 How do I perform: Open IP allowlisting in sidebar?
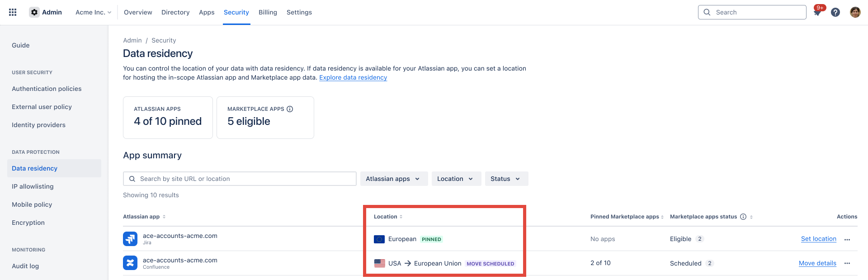33,186
